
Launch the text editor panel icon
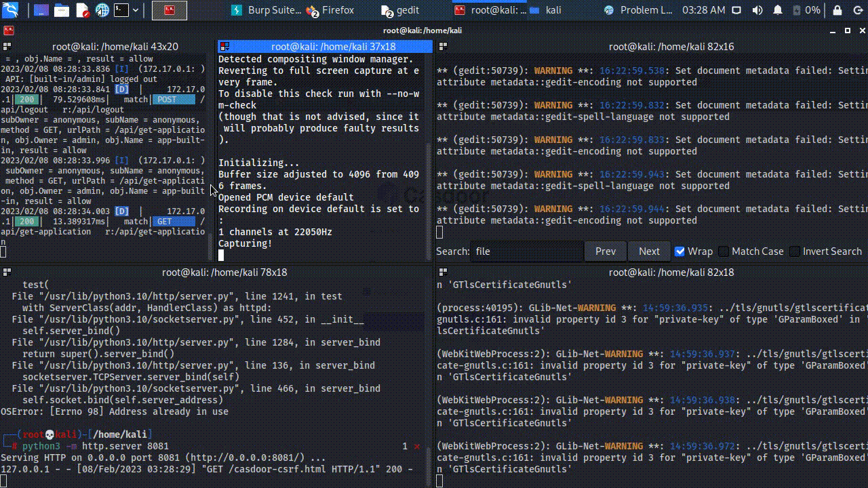[82, 10]
